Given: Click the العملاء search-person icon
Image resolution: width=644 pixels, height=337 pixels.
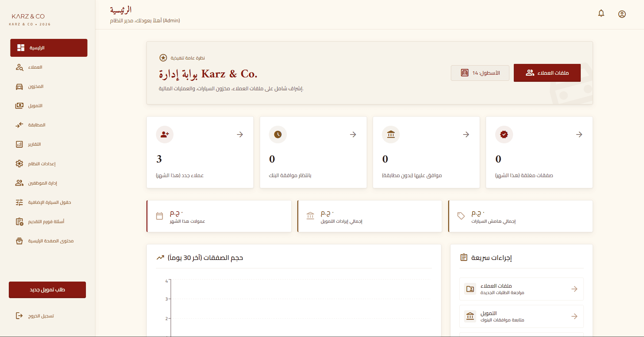Looking at the screenshot, I should point(19,67).
